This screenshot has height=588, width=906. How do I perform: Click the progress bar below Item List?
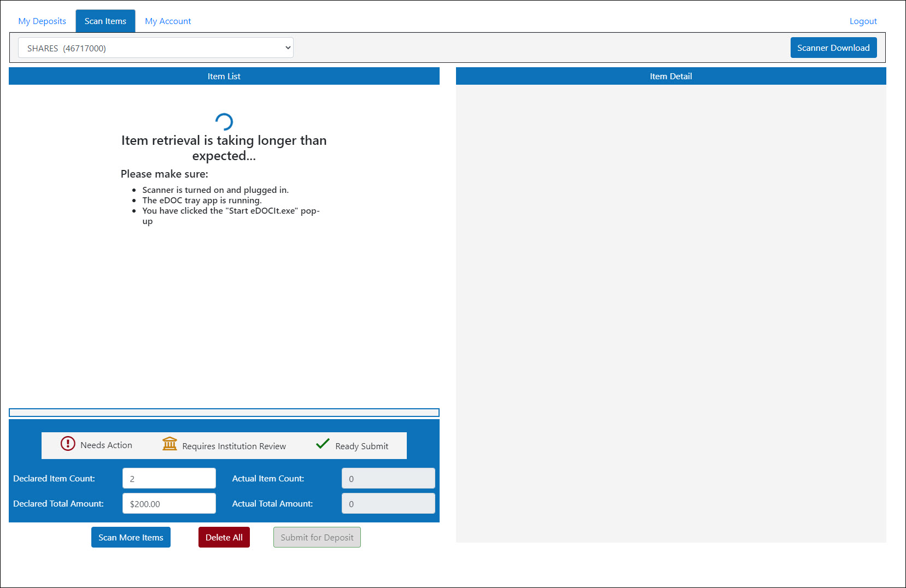point(224,413)
